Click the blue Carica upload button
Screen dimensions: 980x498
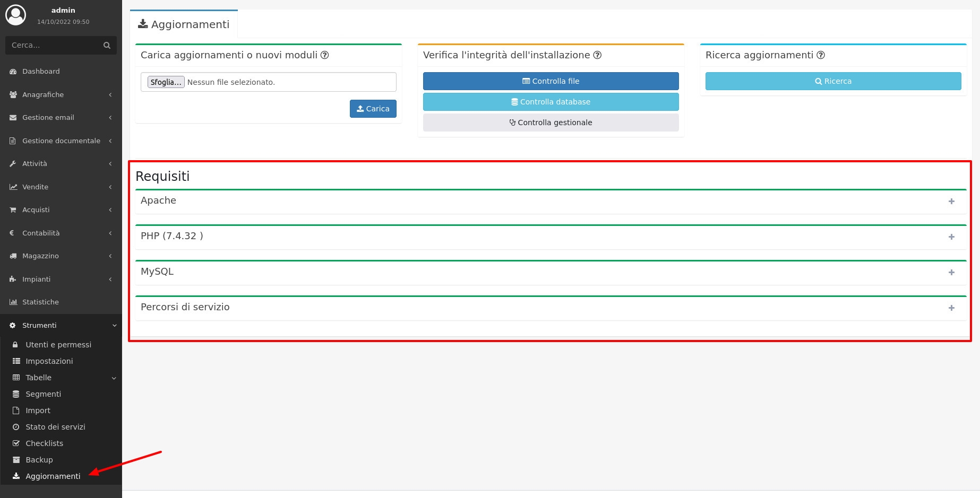373,109
